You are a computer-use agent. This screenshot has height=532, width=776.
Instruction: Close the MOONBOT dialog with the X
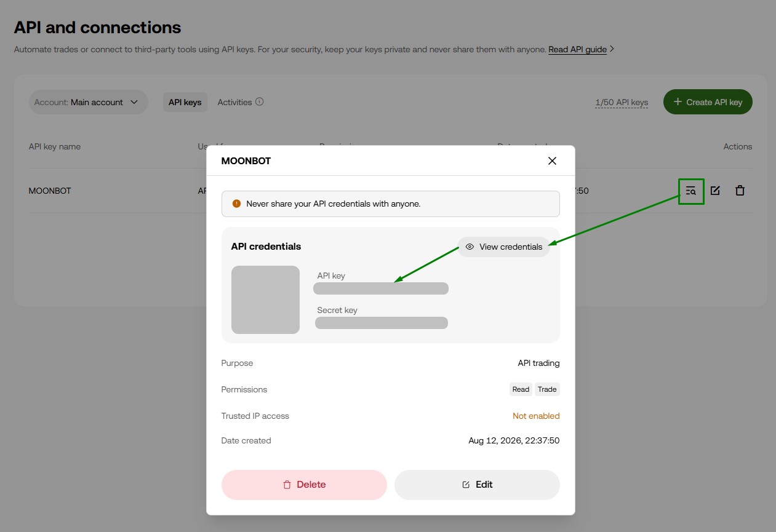(x=552, y=161)
